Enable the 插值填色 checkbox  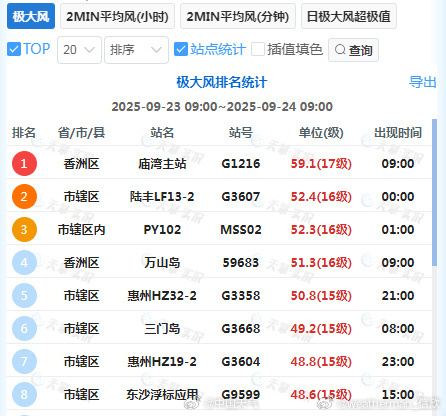(x=258, y=49)
